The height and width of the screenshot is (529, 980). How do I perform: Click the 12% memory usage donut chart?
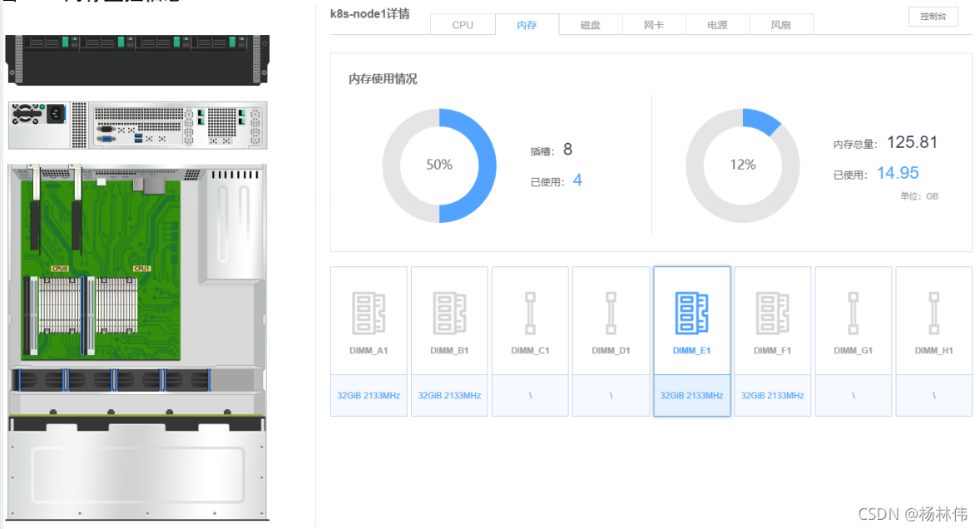(743, 166)
